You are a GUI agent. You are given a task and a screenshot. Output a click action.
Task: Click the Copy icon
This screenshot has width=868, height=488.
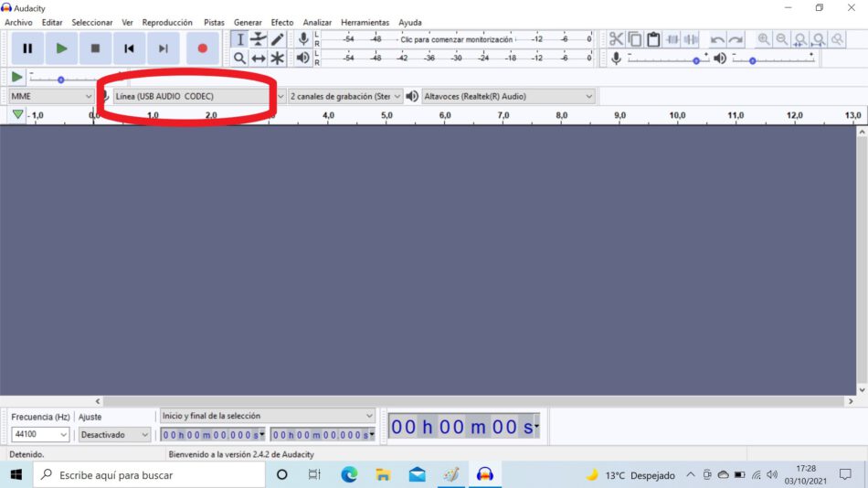(635, 39)
